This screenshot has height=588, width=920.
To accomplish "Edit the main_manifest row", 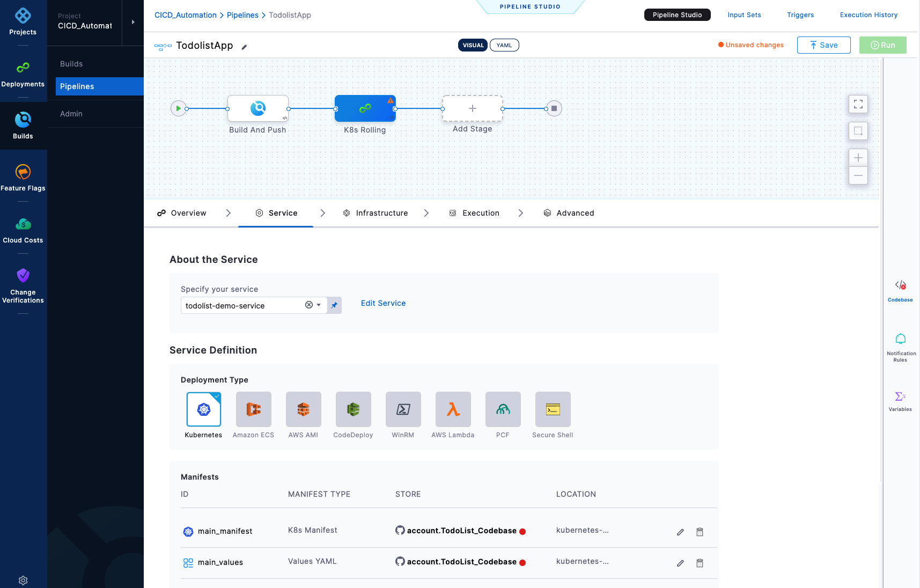I will (x=680, y=532).
